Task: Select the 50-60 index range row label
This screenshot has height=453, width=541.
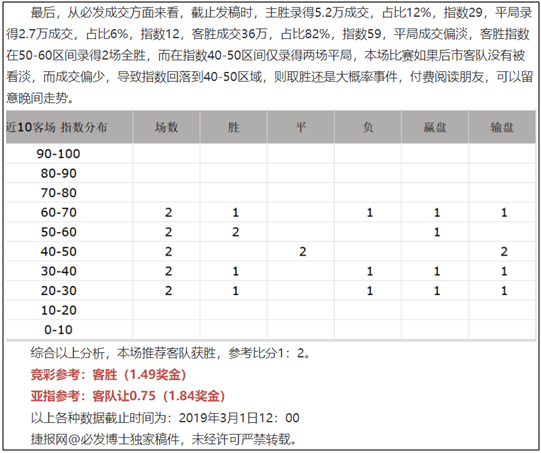Action: (58, 232)
